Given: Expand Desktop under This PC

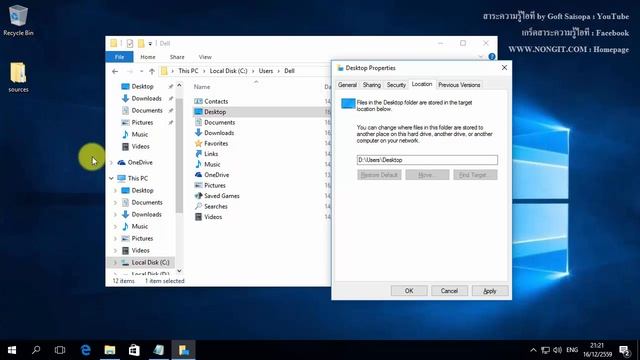Looking at the screenshot, I should click(115, 191).
